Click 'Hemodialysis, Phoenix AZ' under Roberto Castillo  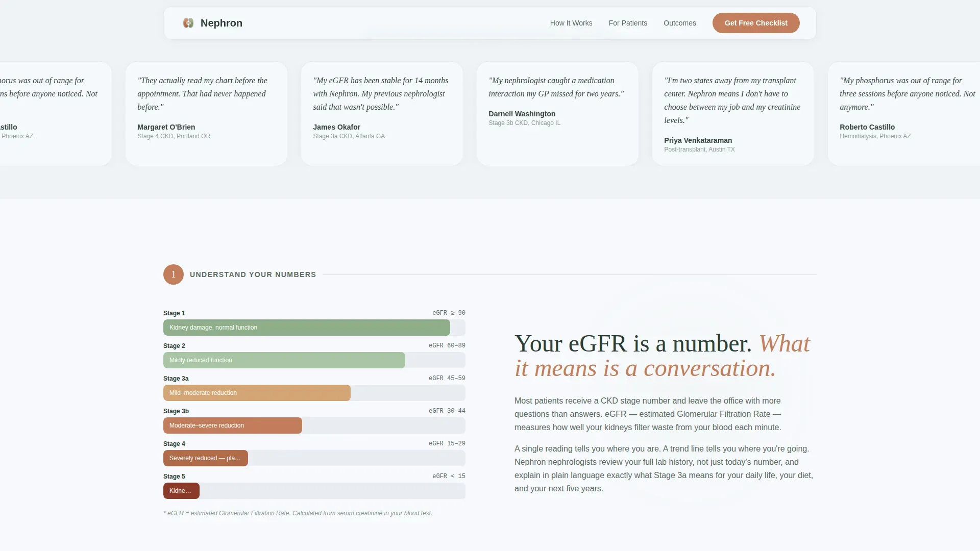pyautogui.click(x=875, y=136)
